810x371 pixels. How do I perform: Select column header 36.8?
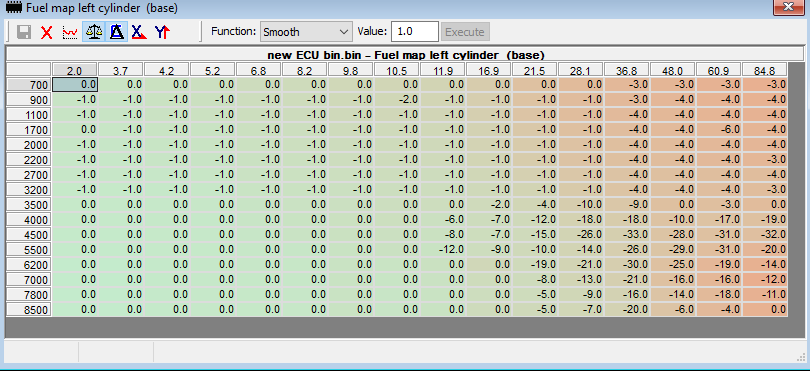627,70
